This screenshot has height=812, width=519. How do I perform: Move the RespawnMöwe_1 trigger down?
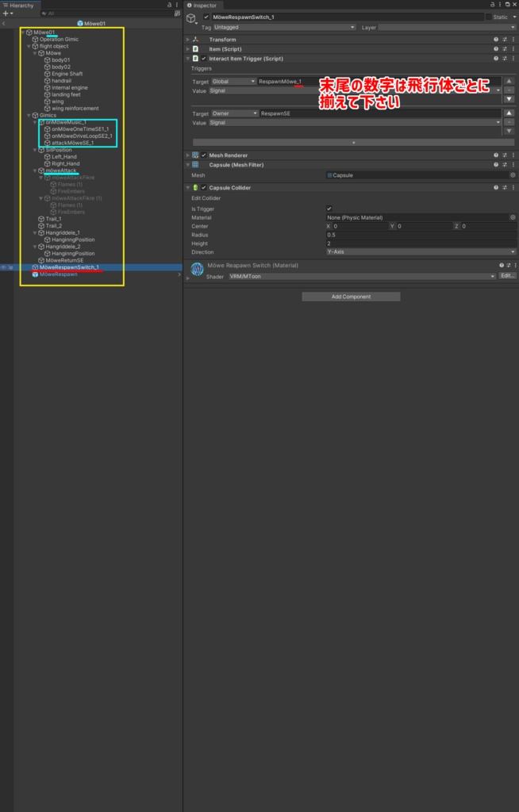click(x=509, y=98)
